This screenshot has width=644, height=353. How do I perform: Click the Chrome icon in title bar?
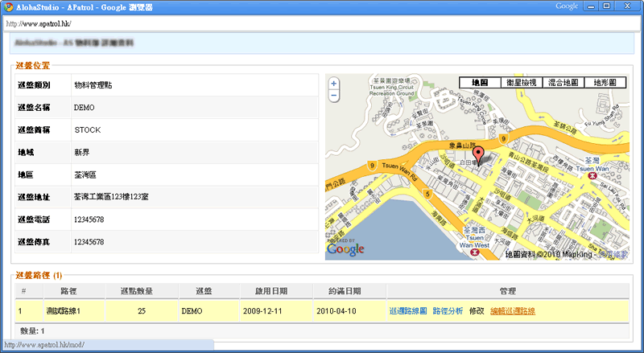(x=9, y=7)
